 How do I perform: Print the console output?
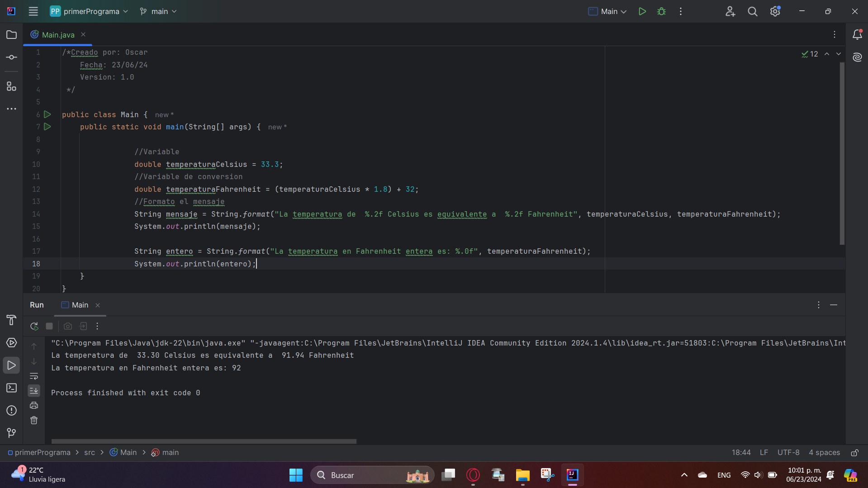34,406
